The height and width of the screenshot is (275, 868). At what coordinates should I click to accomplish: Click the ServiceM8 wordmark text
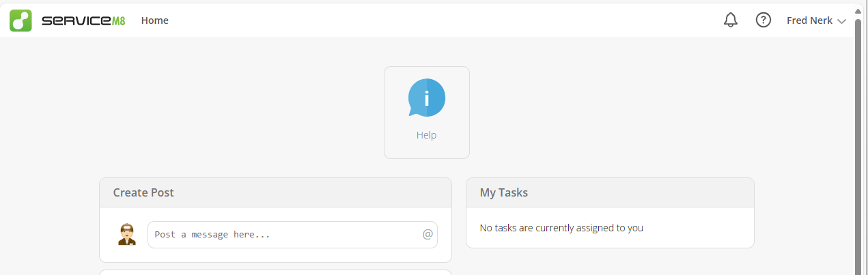click(83, 20)
